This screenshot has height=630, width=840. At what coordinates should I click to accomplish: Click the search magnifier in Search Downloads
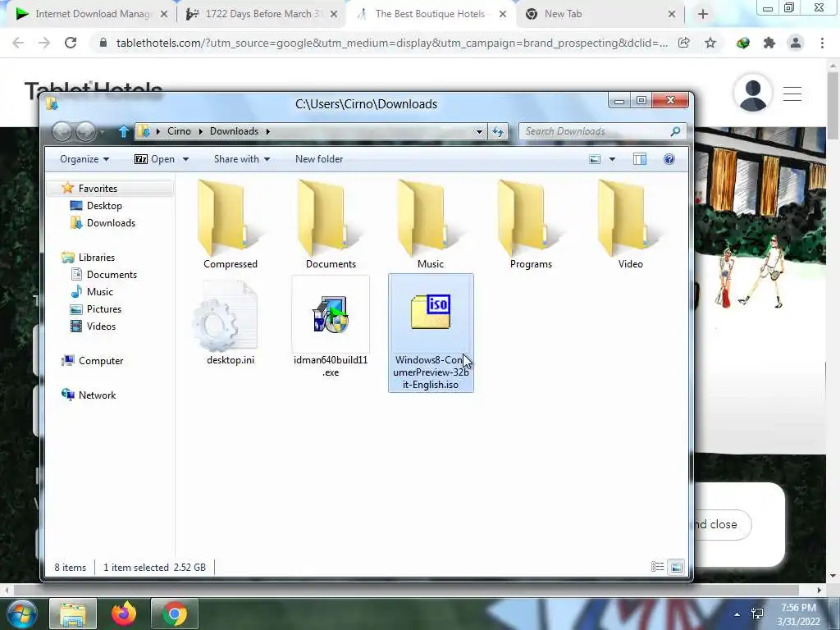pos(676,131)
